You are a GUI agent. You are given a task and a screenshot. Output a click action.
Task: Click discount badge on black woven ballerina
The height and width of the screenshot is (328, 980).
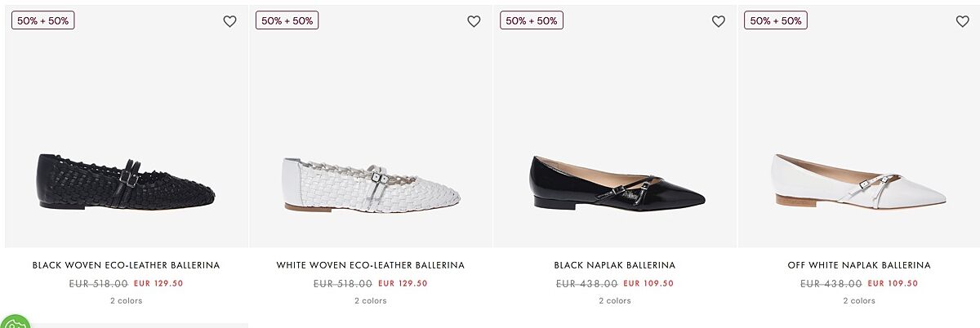point(42,20)
